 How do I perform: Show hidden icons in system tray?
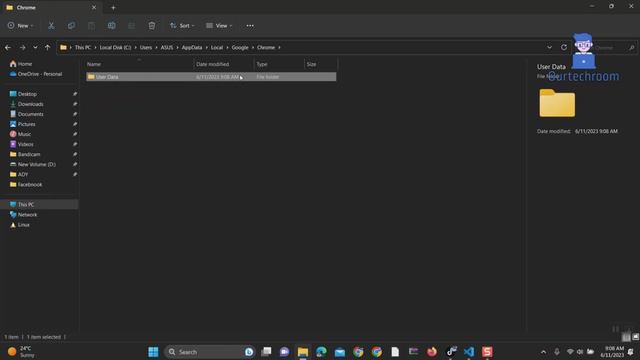tap(543, 352)
